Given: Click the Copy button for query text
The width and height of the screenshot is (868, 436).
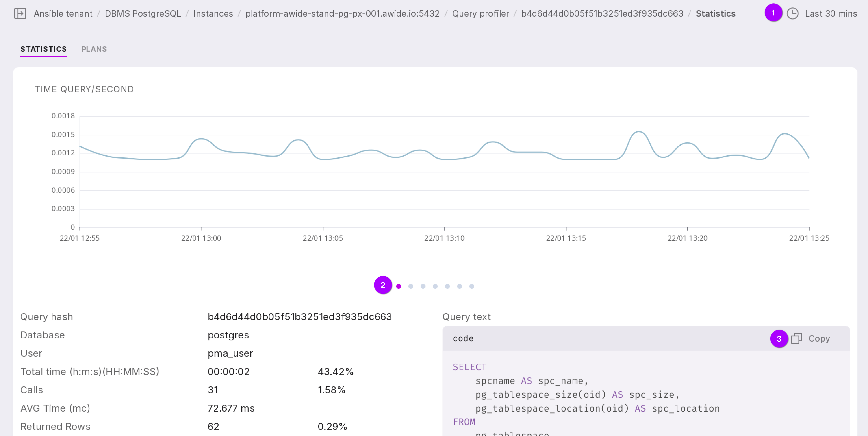Looking at the screenshot, I should coord(819,338).
